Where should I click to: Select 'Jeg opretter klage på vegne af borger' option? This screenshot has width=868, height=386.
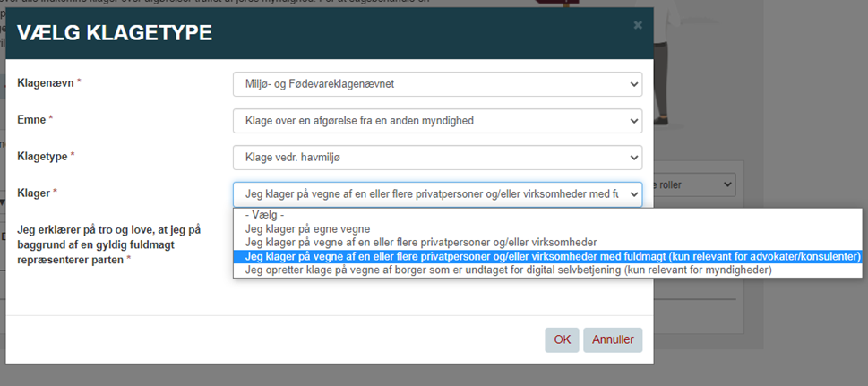(548, 270)
